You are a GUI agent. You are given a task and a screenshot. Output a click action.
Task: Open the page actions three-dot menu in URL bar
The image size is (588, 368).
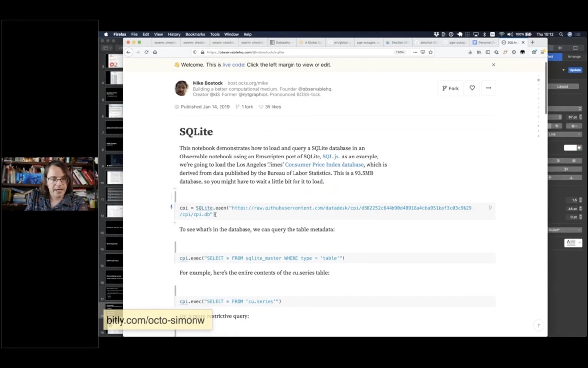415,52
